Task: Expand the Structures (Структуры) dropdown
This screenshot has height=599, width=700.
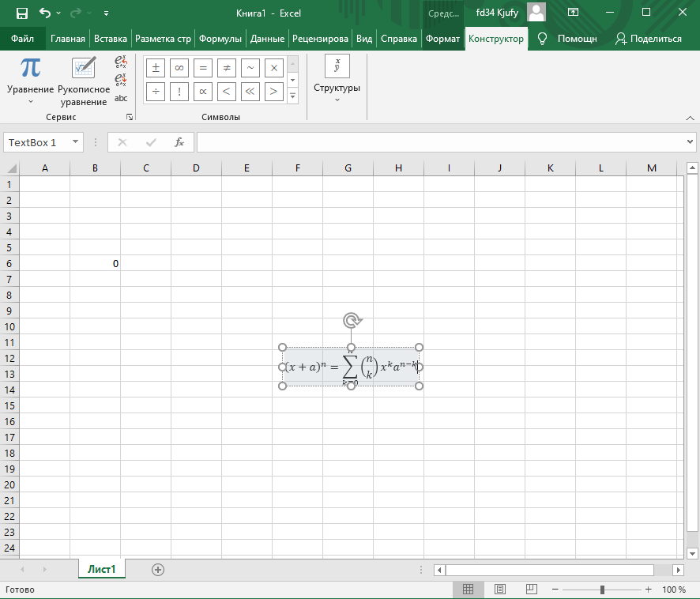Action: coord(337,79)
